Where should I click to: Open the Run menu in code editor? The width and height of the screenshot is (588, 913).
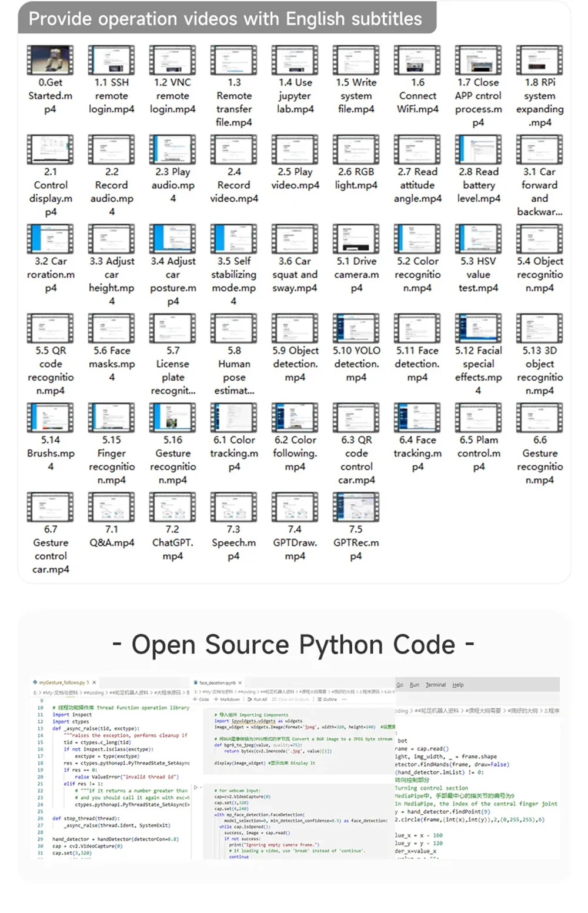(415, 685)
